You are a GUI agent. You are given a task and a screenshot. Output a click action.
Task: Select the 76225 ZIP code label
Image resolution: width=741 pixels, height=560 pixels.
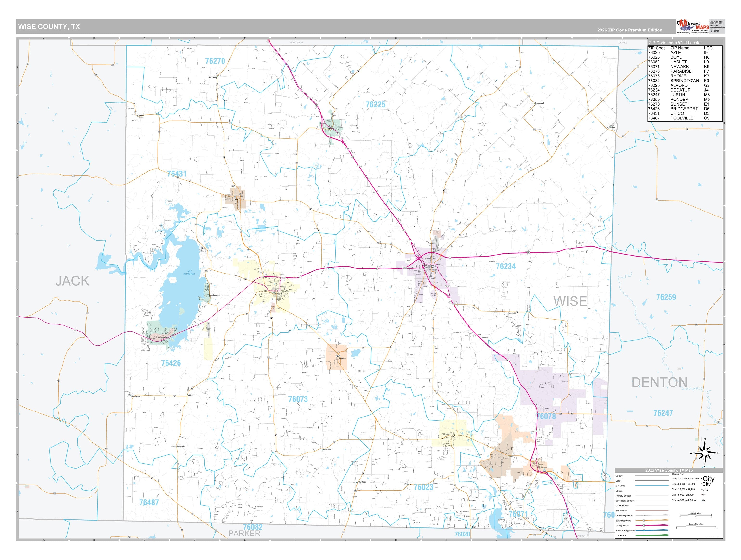376,105
